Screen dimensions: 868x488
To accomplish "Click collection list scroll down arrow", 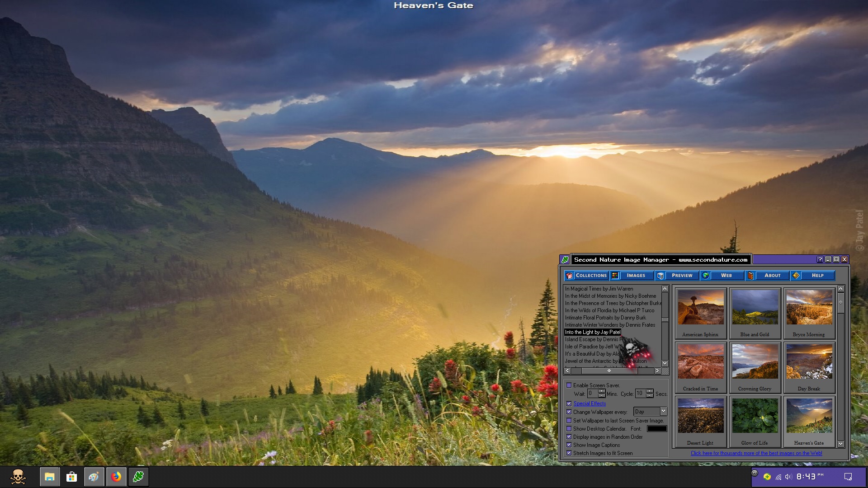I will pos(665,363).
